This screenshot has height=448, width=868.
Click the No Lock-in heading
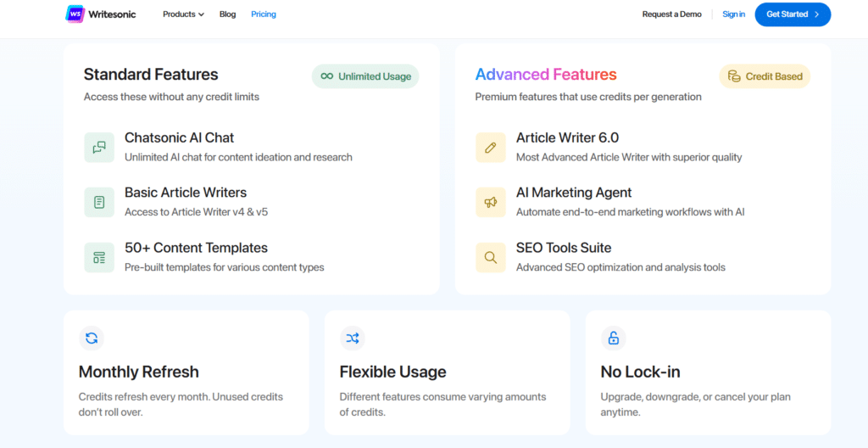(641, 372)
